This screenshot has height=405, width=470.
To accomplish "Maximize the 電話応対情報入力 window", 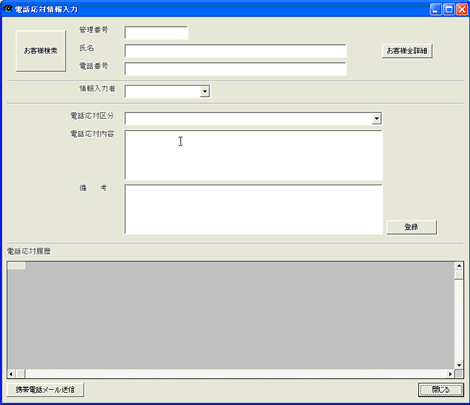I will point(449,9).
